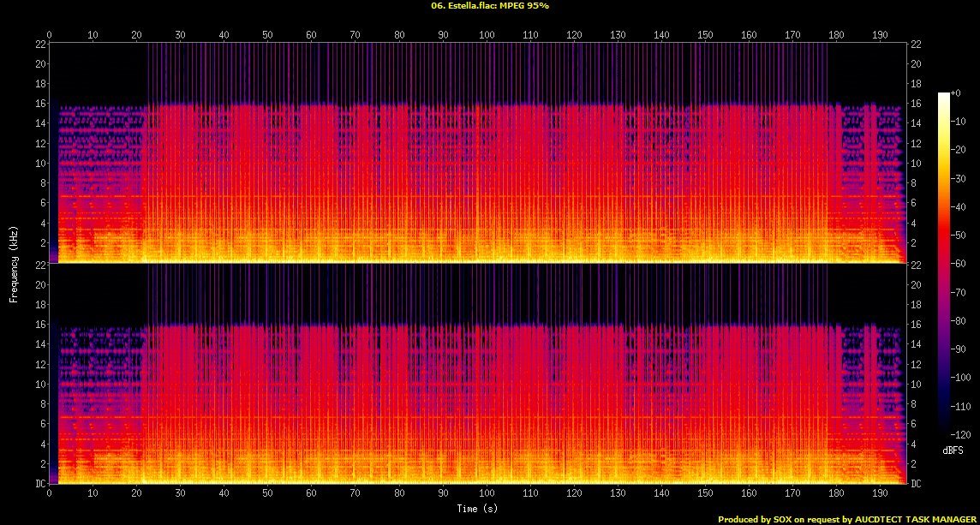
Task: Click the 'DC' label at the bottom-left frequency axis
Action: (x=39, y=483)
